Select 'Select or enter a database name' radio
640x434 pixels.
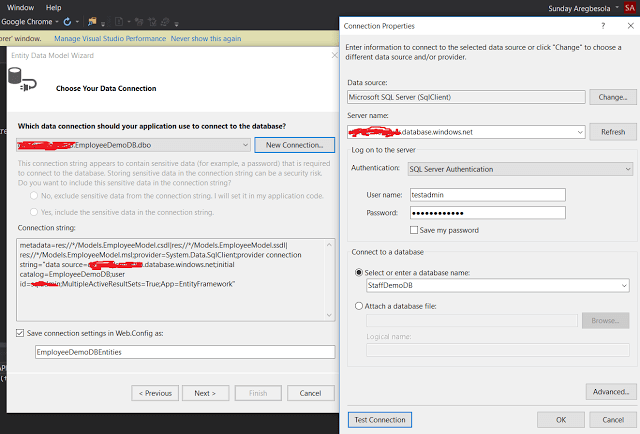coord(359,272)
